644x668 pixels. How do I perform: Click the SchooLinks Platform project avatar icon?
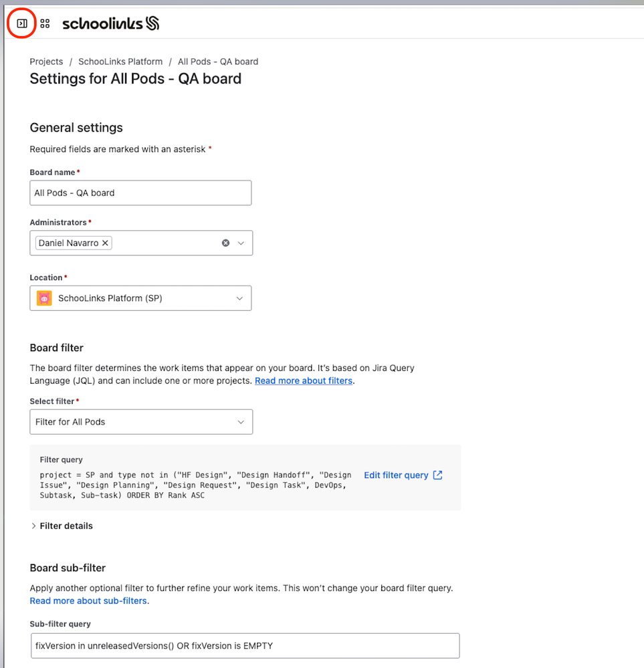coord(44,298)
